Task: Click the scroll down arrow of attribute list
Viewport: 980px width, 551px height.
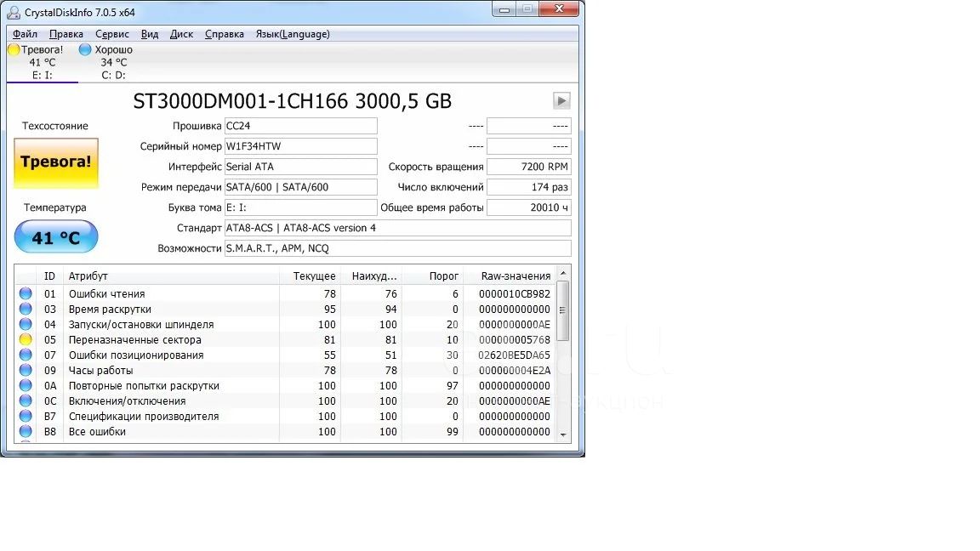Action: click(562, 435)
